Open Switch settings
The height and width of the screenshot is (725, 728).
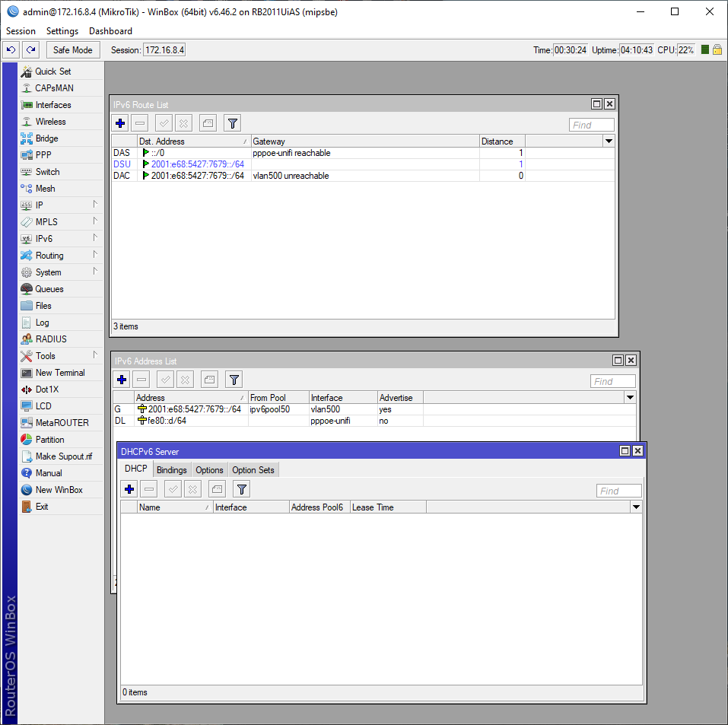click(x=60, y=172)
